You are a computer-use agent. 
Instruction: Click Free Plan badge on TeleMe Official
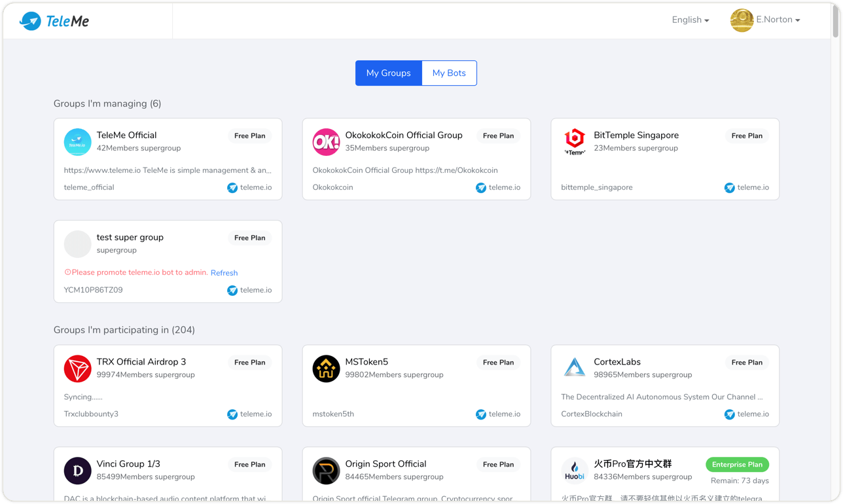pos(249,136)
